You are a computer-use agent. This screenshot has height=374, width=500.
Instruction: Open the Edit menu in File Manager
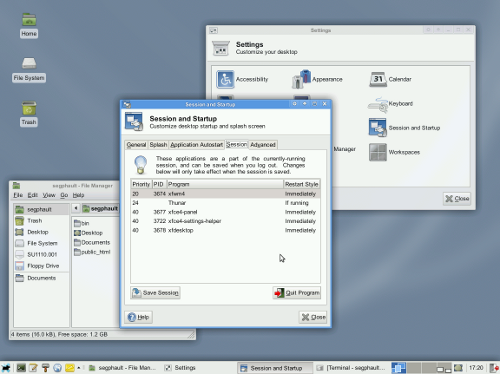coord(32,195)
